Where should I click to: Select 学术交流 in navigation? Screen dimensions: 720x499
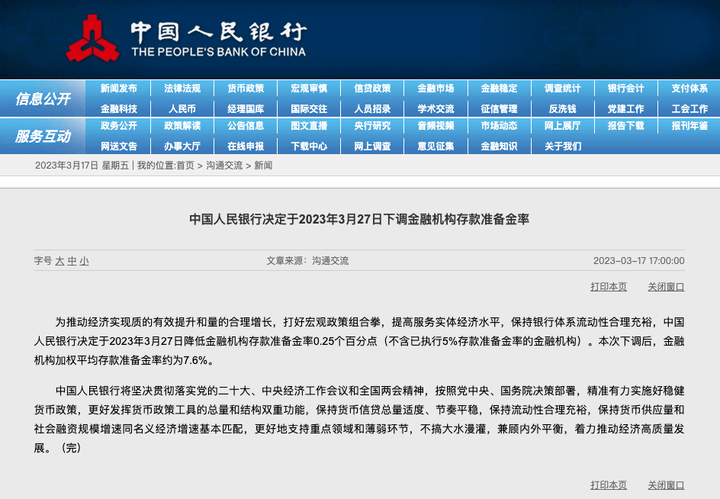[x=436, y=109]
